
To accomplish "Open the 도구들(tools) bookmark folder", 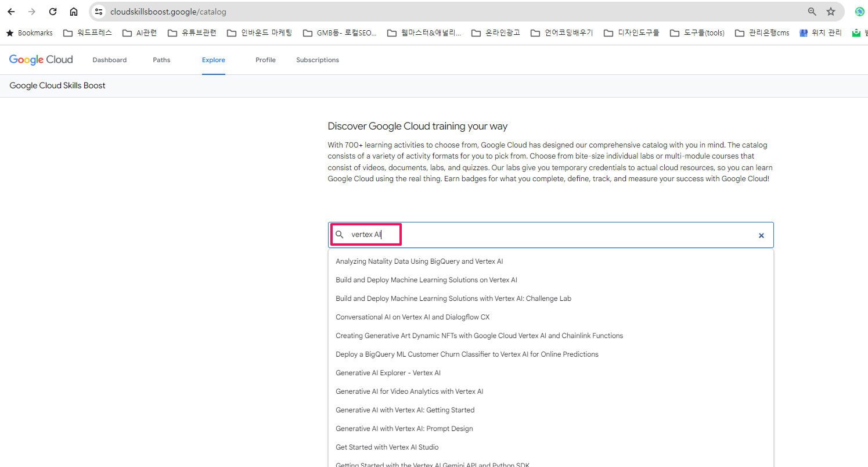I will 697,33.
